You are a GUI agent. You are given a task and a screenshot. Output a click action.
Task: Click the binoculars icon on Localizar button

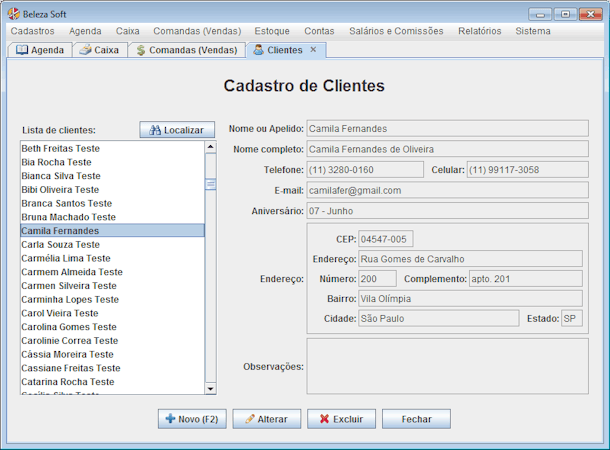tap(155, 130)
